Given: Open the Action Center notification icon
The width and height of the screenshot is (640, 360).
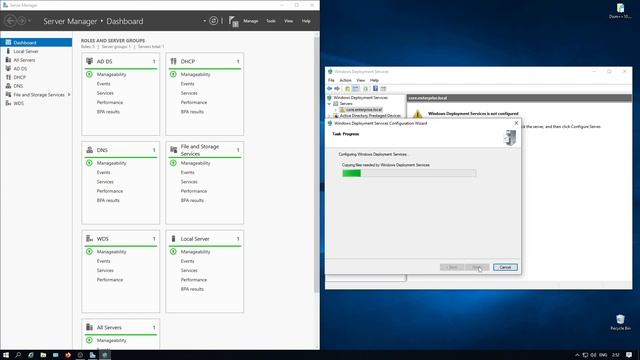Looking at the screenshot, I should pyautogui.click(x=629, y=355).
